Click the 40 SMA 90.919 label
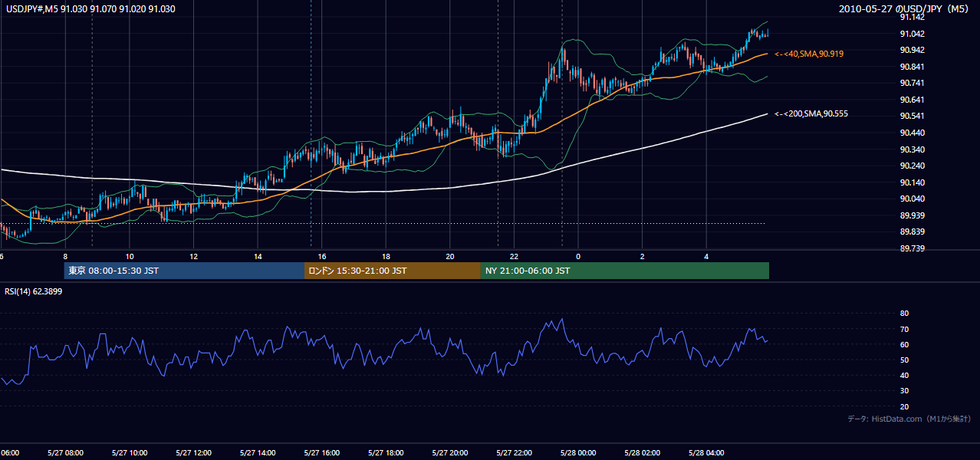 click(x=809, y=54)
